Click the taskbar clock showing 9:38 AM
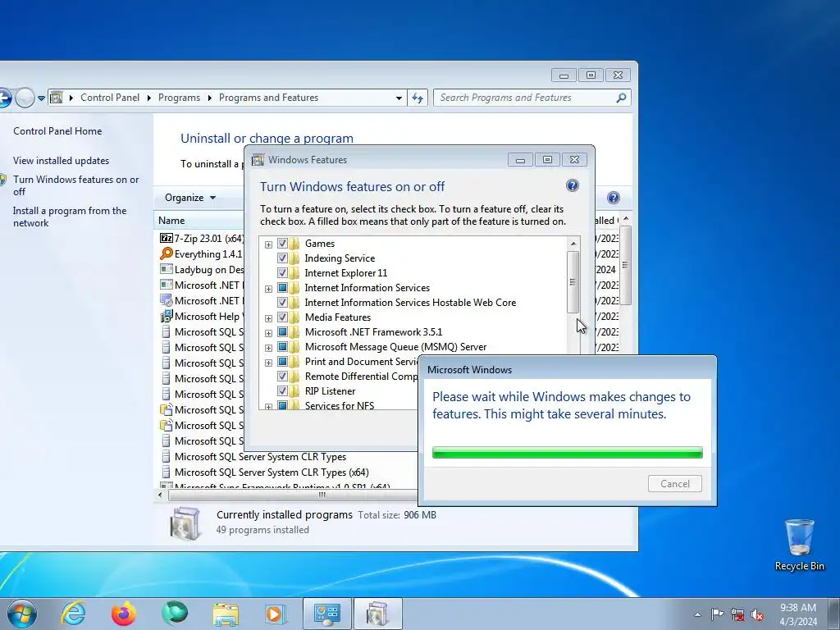 tap(798, 614)
